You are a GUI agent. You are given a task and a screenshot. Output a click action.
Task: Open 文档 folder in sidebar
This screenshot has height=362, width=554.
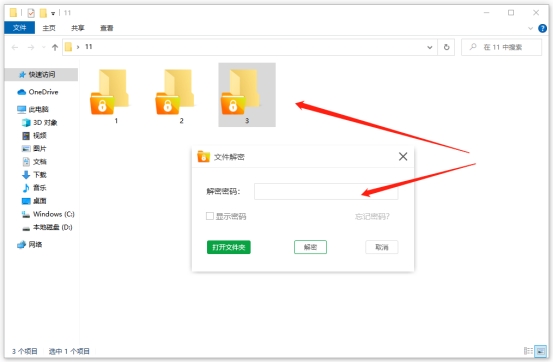(34, 162)
